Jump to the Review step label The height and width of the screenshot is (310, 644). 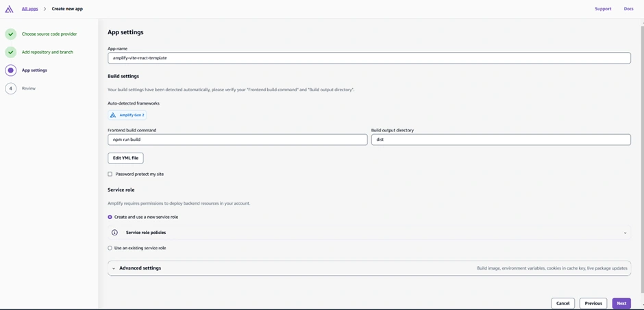point(29,88)
